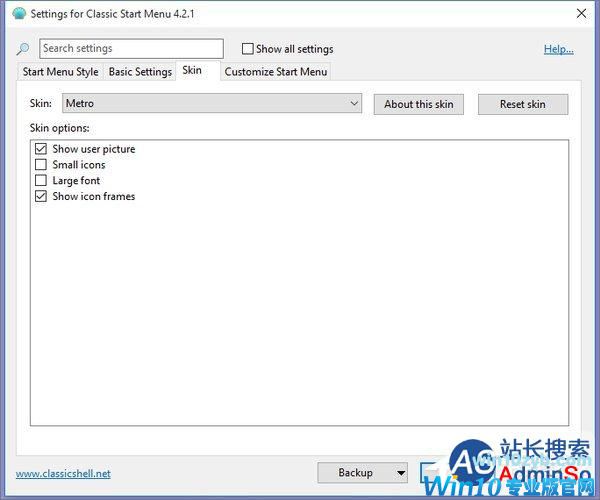The height and width of the screenshot is (500, 600).
Task: Close the settings window
Action: 581,14
